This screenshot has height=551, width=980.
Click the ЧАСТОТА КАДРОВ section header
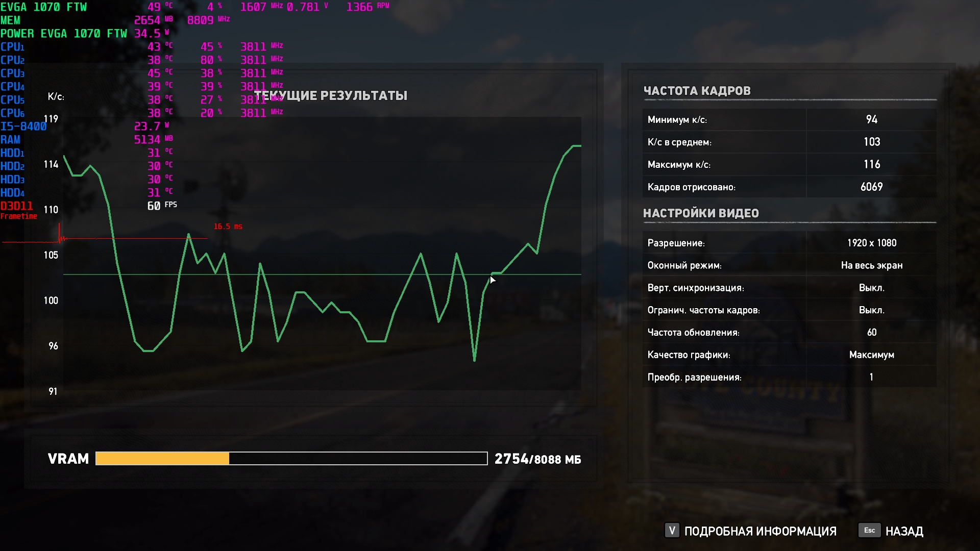coord(697,91)
